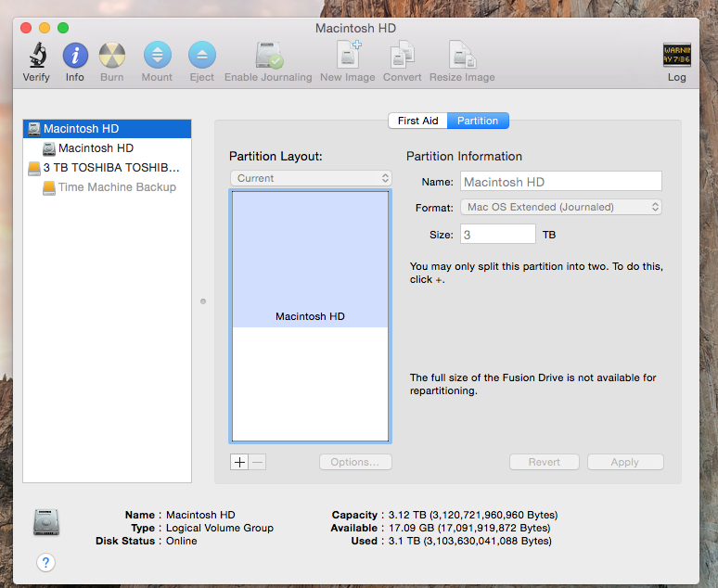Click the Apply button
Image resolution: width=718 pixels, height=588 pixels.
pyautogui.click(x=625, y=462)
